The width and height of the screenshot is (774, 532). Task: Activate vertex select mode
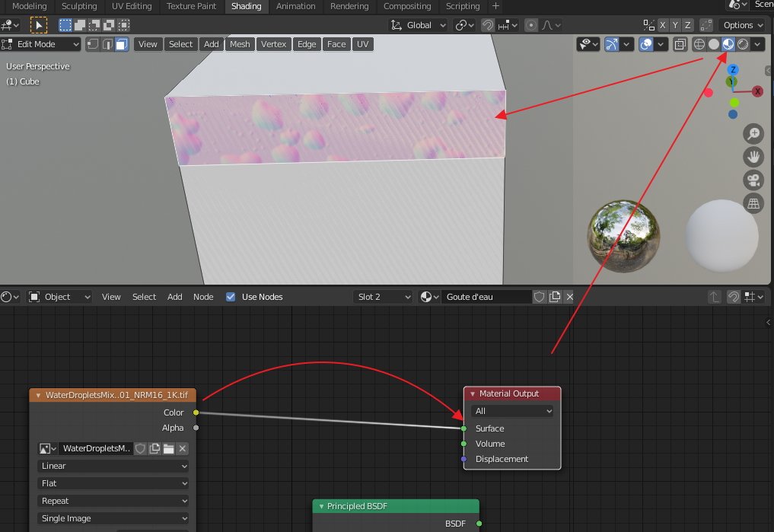[93, 44]
